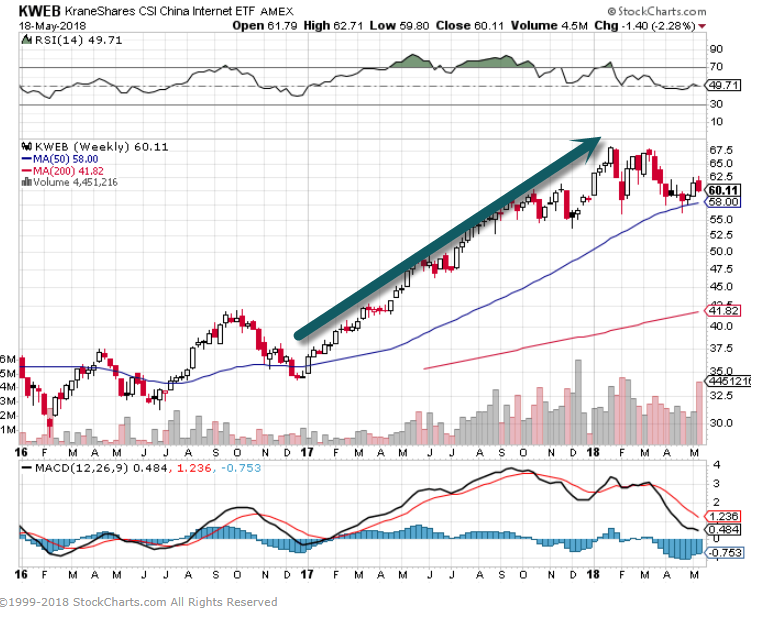Click the KWEB ticker symbol title
Screen dimensions: 758x618
(x=39, y=11)
